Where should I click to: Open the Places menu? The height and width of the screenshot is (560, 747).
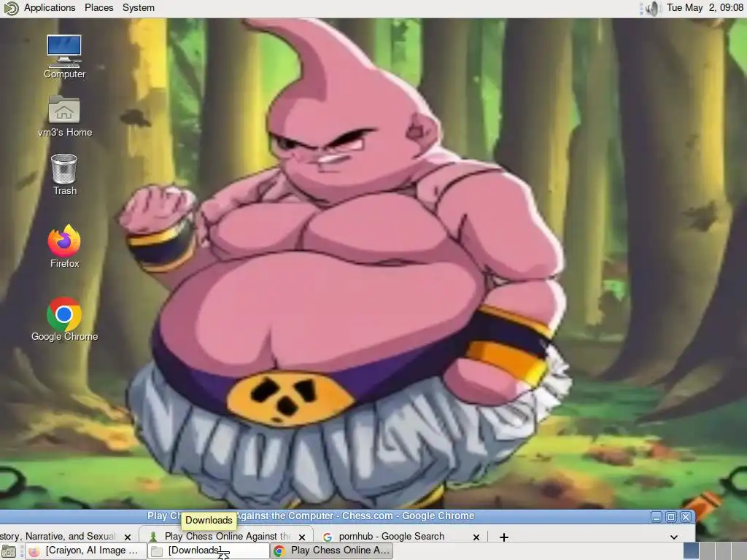point(99,7)
